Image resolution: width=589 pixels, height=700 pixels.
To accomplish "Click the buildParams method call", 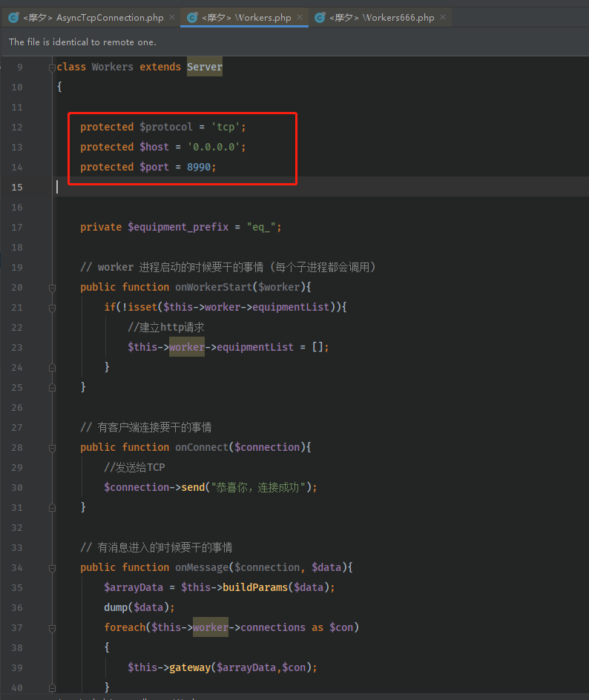I will [x=255, y=587].
